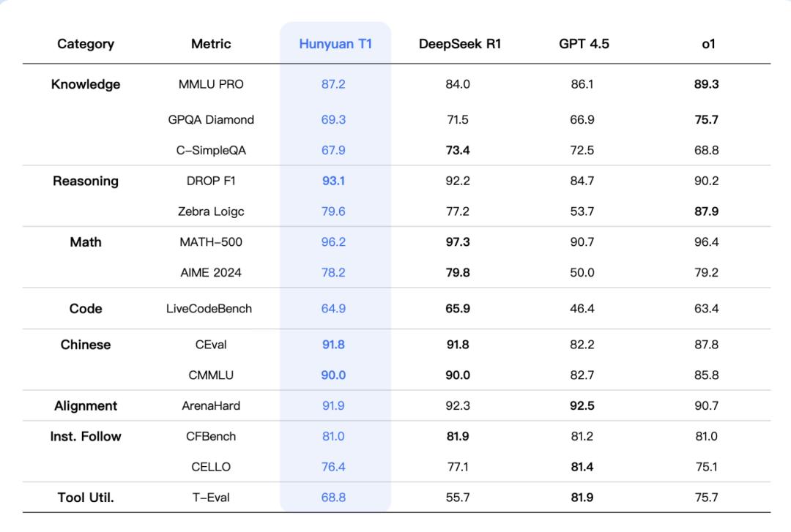
Task: Click Hunyuan T1's DROP F1 score 93.1
Action: tap(333, 181)
